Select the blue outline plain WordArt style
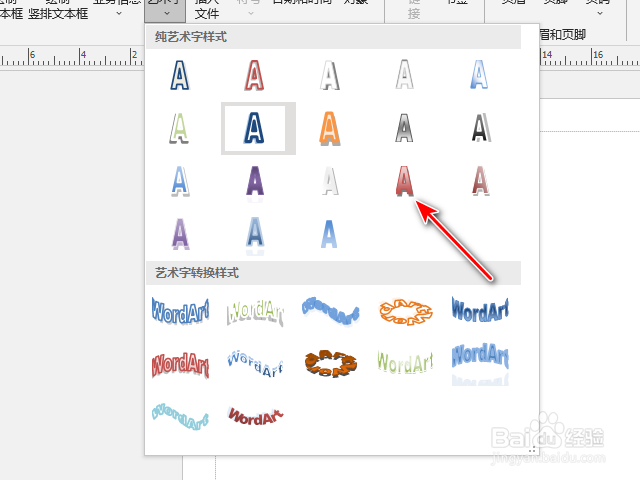 [180, 75]
